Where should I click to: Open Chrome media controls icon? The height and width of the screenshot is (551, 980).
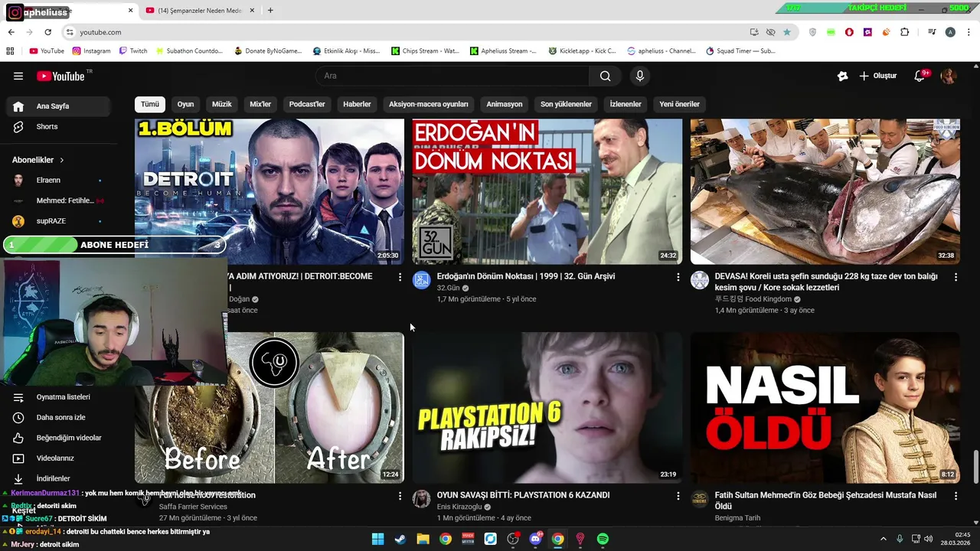932,32
